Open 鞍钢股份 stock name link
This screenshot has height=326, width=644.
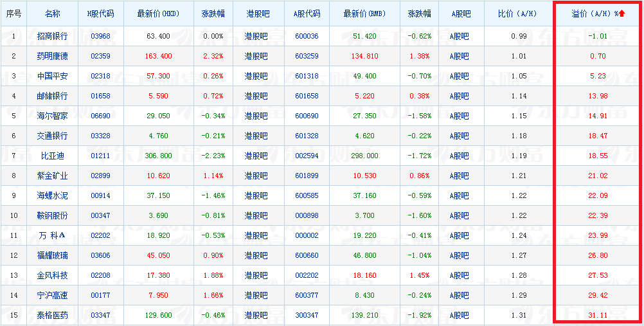(52, 215)
